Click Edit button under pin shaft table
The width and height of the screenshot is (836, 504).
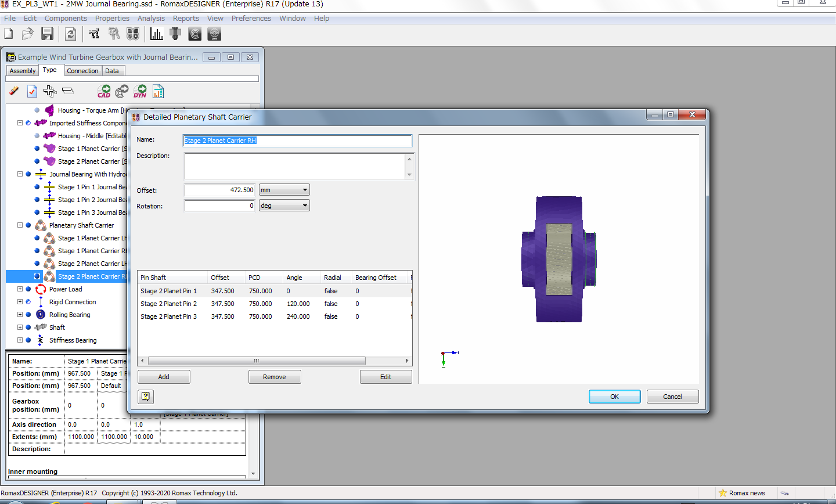[385, 377]
